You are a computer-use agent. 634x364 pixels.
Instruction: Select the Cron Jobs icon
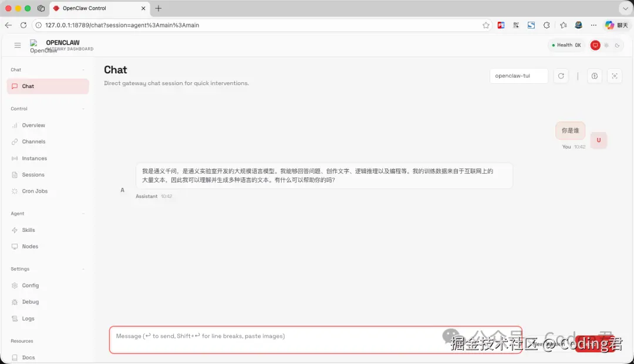click(15, 191)
